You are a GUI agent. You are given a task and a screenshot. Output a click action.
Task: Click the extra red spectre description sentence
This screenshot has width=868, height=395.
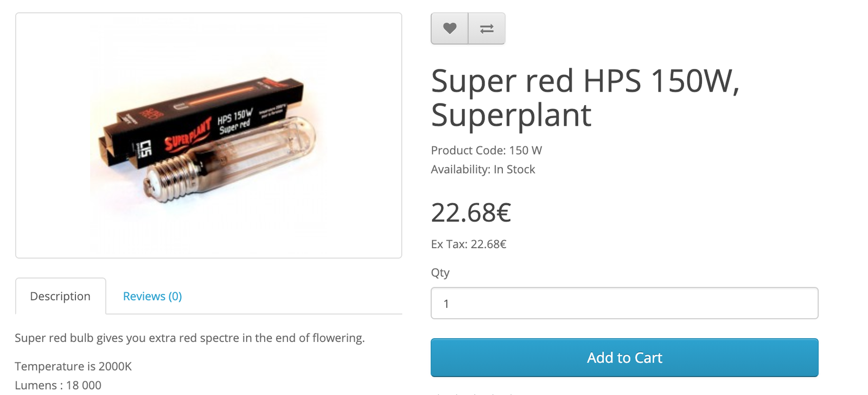(x=190, y=338)
